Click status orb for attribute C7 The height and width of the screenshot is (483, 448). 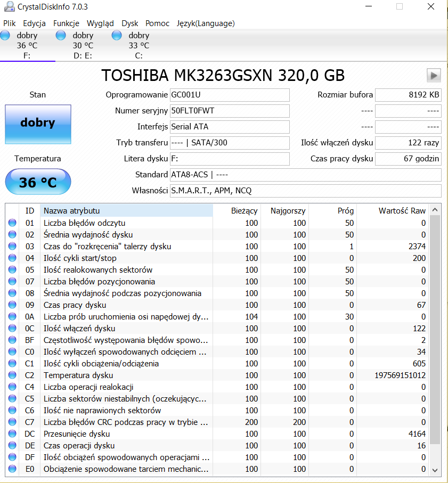point(12,422)
